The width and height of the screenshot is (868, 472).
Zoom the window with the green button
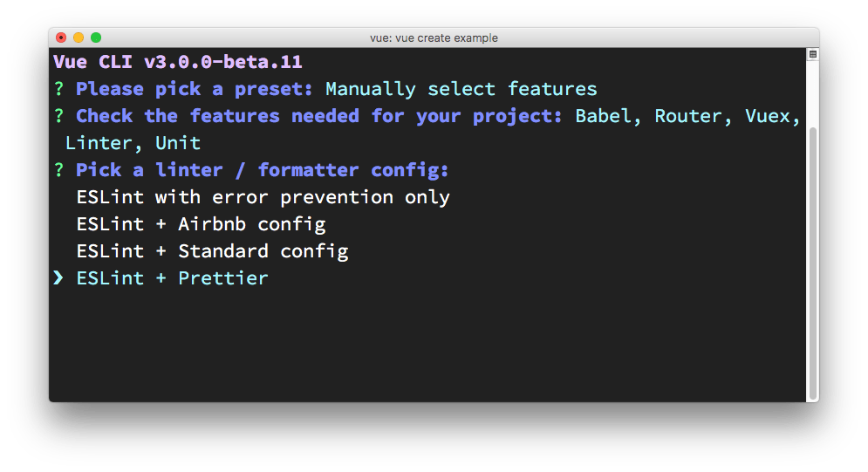[x=96, y=38]
